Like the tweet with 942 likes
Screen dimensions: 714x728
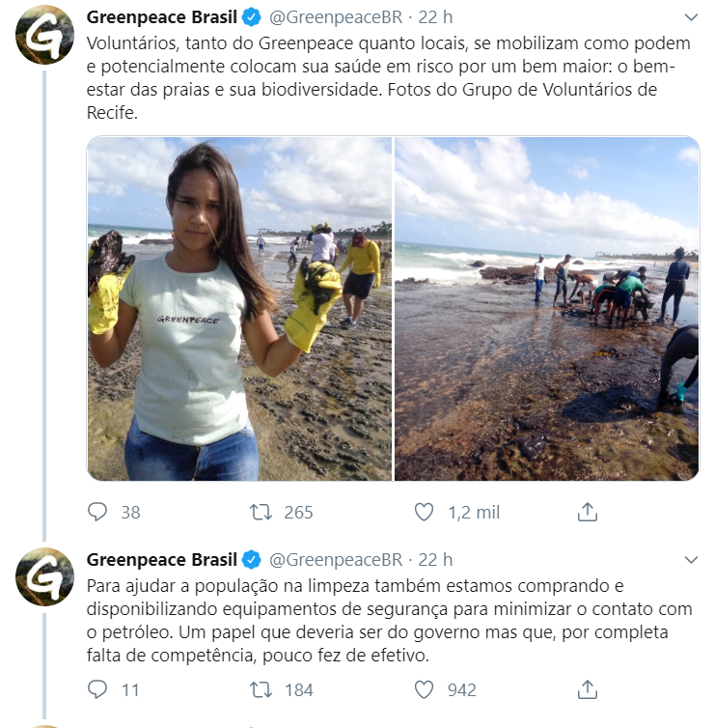coord(424,689)
